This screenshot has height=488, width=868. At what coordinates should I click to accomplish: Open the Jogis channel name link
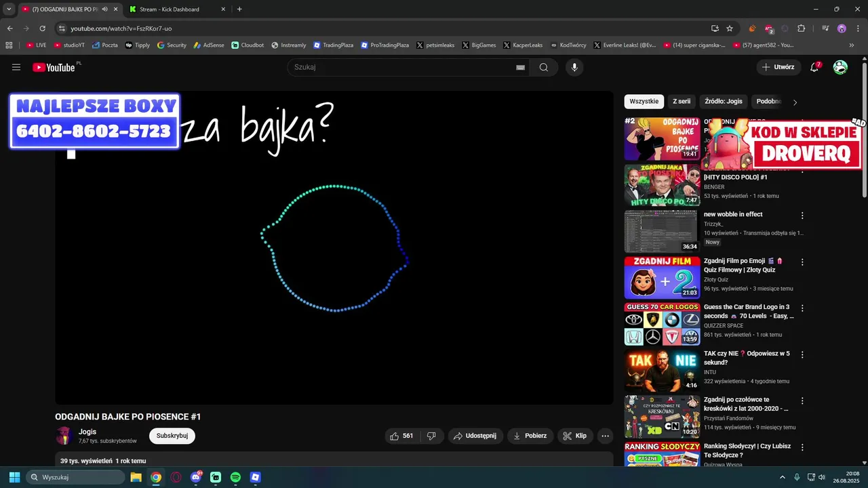pyautogui.click(x=87, y=432)
